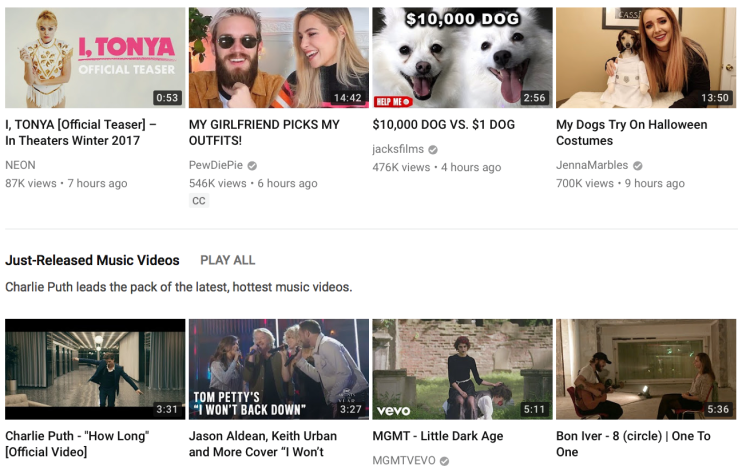The image size is (738, 466).
Task: Click '476K views • 4 hours ago' text
Action: click(437, 168)
